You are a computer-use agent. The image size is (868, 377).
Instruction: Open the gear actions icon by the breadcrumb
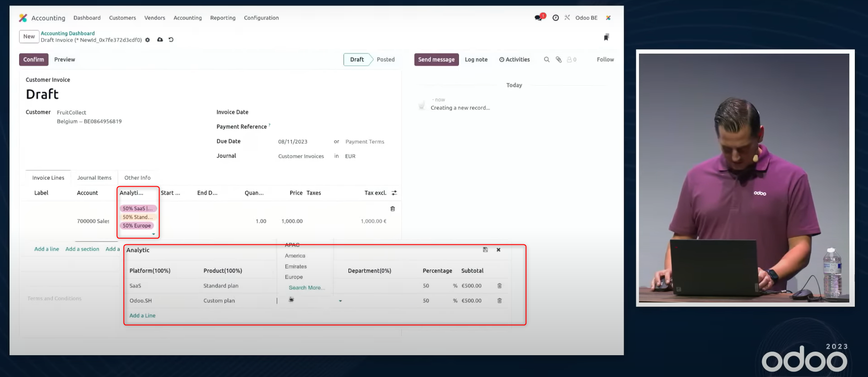147,40
